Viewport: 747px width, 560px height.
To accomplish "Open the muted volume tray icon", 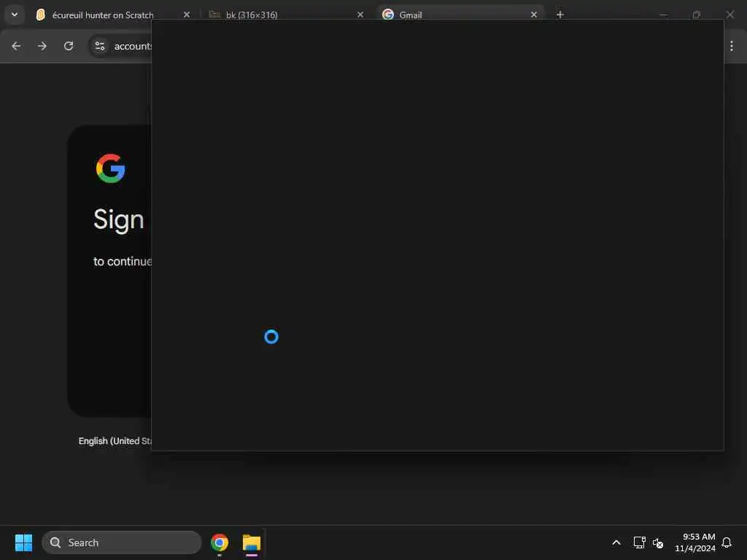I will click(x=658, y=542).
